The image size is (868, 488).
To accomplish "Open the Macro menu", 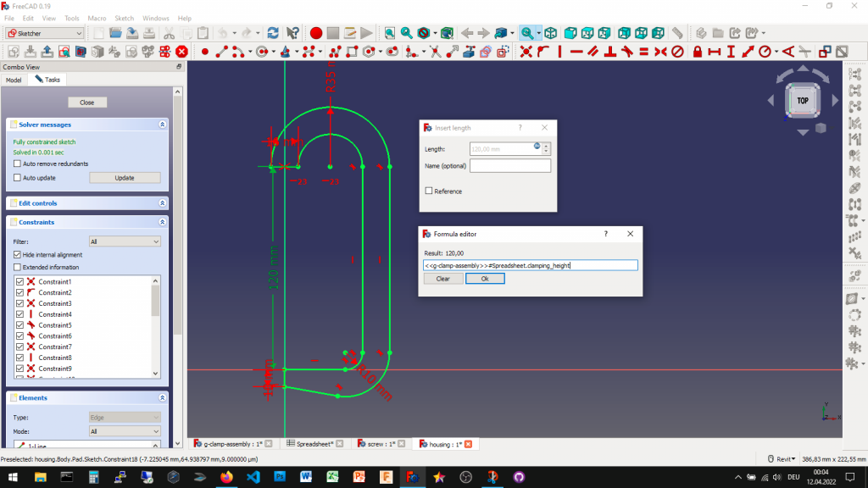I will tap(97, 19).
